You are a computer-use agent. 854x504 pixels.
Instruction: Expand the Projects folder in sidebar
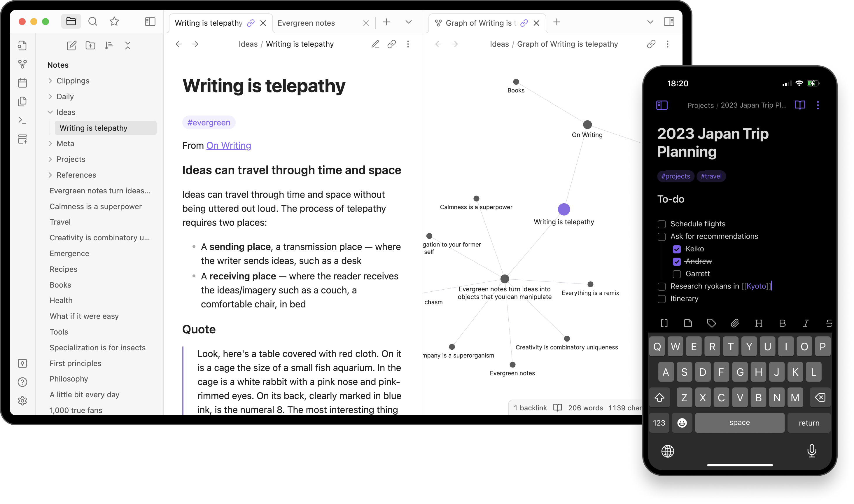[x=50, y=159]
